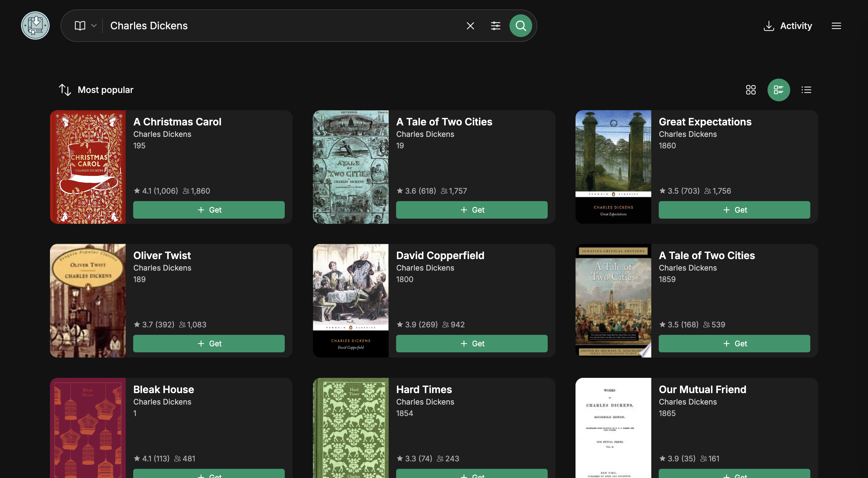Open the Hard Times title link

(424, 389)
